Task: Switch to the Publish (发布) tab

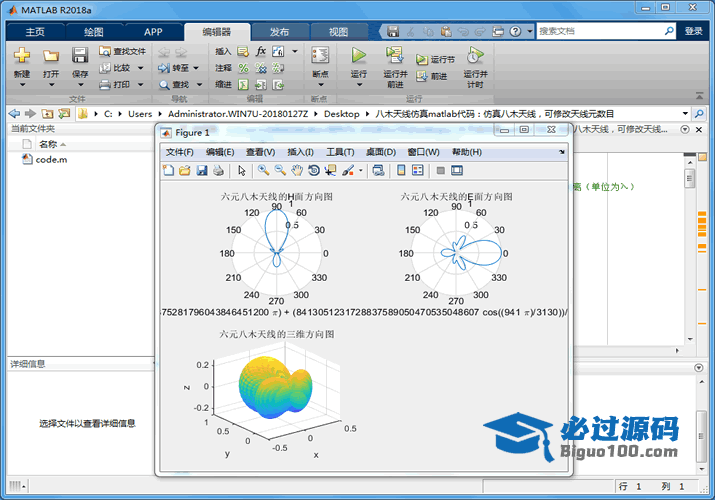Action: (279, 31)
